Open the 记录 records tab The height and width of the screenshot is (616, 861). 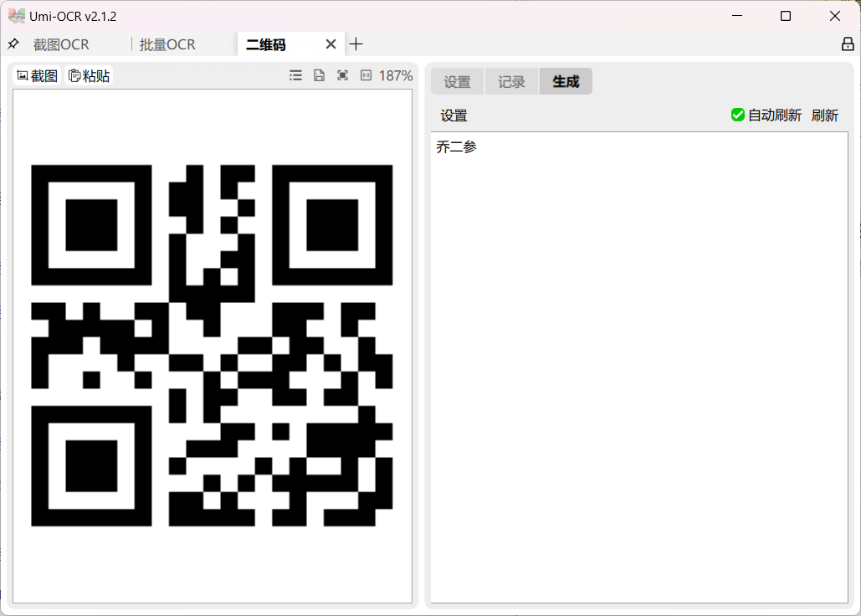[511, 82]
